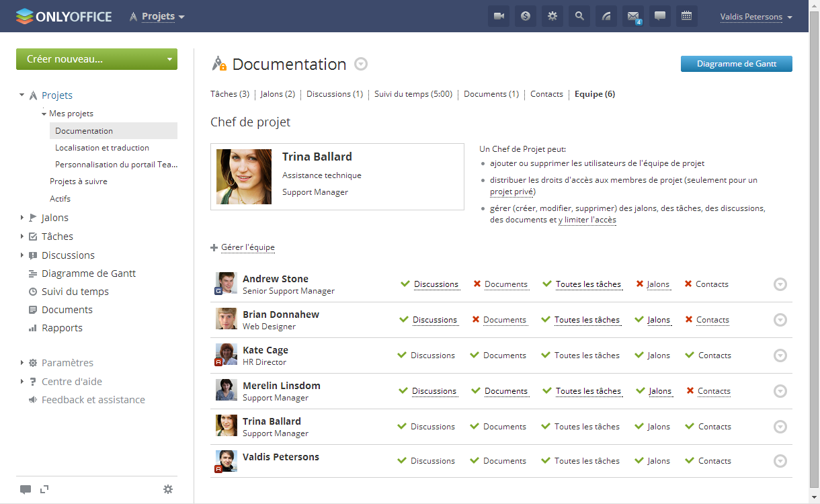Click Kate Cage's avatar thumbnail
This screenshot has width=820, height=504.
pos(227,354)
